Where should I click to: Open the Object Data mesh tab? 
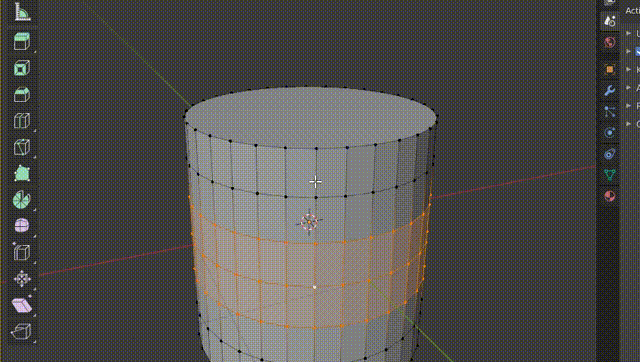[x=609, y=175]
